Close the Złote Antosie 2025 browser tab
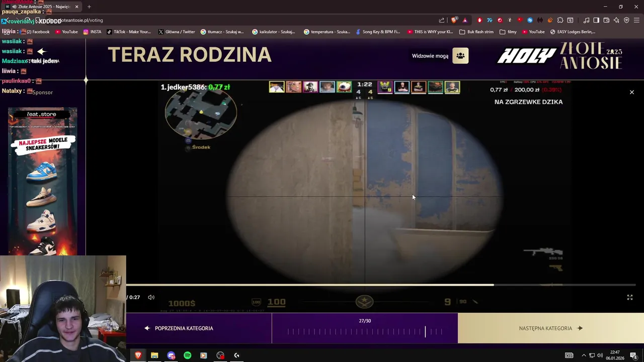Screen dimensions: 644x362 77,7
